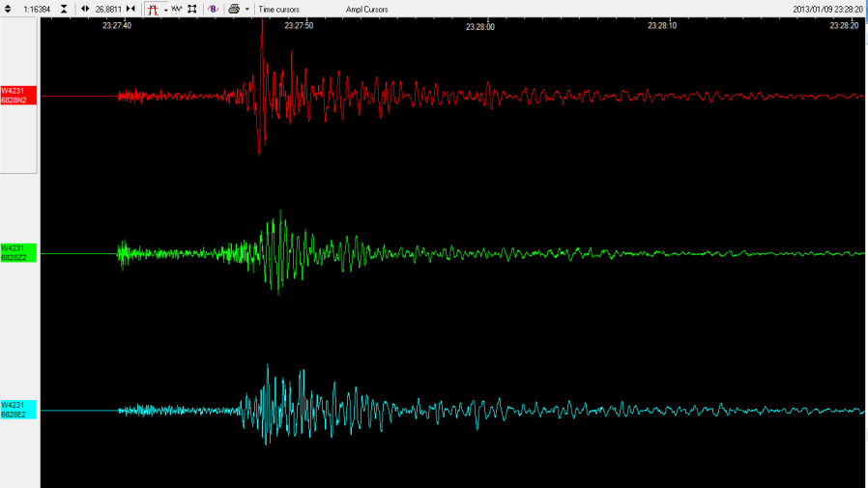Click the overlapping waveforms icon
This screenshot has width=868, height=488.
(177, 9)
